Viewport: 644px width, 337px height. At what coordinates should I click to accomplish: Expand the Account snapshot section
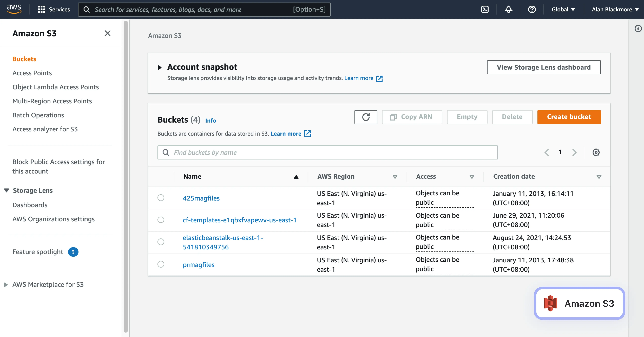tap(160, 67)
